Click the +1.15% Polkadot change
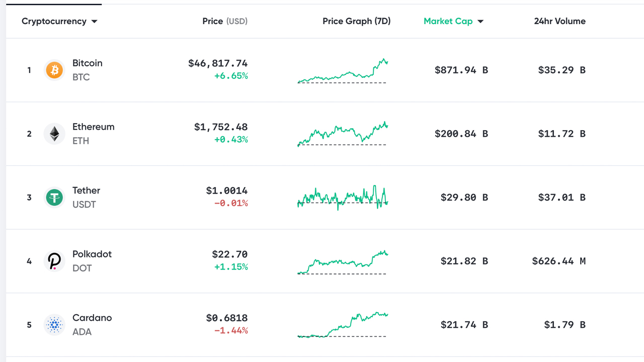The width and height of the screenshot is (644, 362). (231, 267)
